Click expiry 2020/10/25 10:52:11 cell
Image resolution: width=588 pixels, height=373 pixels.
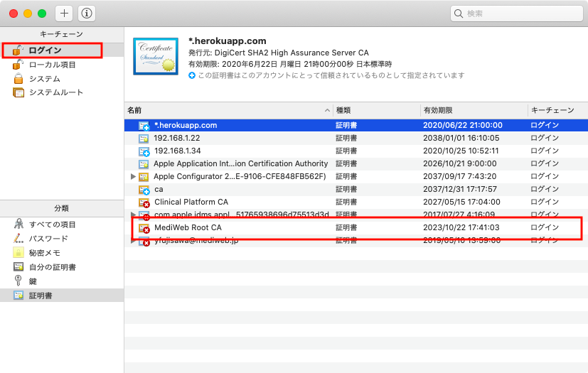click(461, 151)
